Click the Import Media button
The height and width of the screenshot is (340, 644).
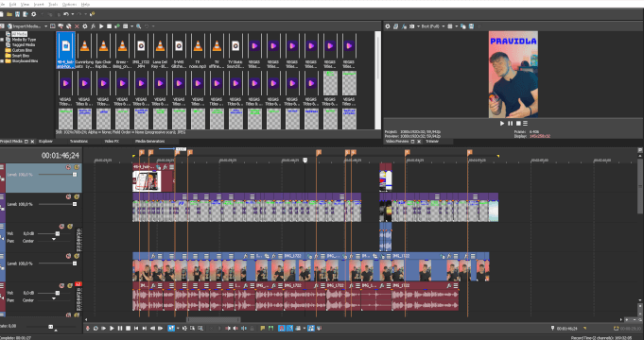click(x=27, y=26)
